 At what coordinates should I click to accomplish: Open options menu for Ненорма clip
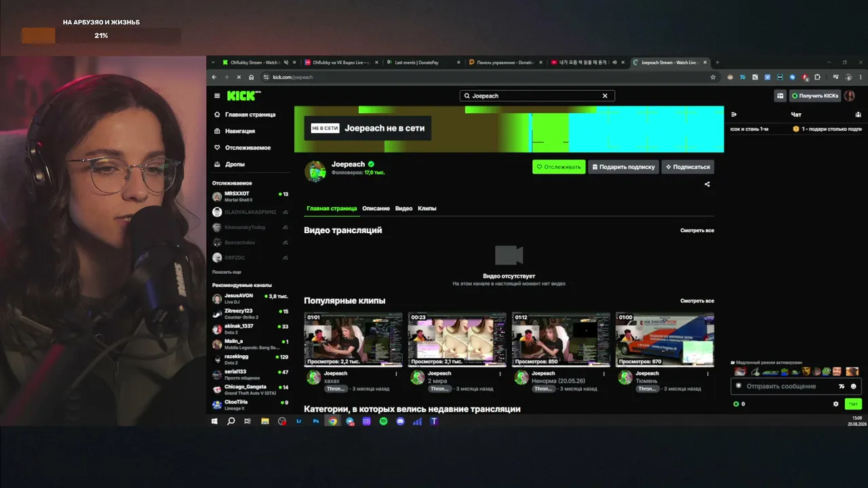[x=604, y=374]
